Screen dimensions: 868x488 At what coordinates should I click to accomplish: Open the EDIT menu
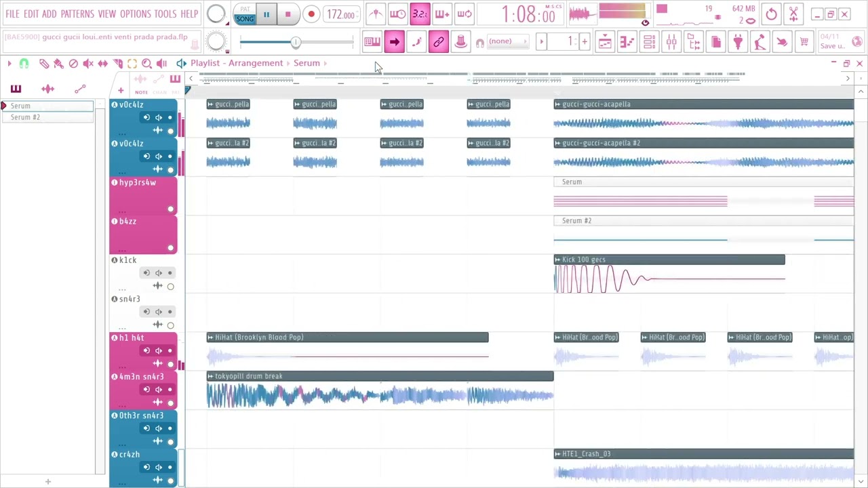pyautogui.click(x=31, y=14)
